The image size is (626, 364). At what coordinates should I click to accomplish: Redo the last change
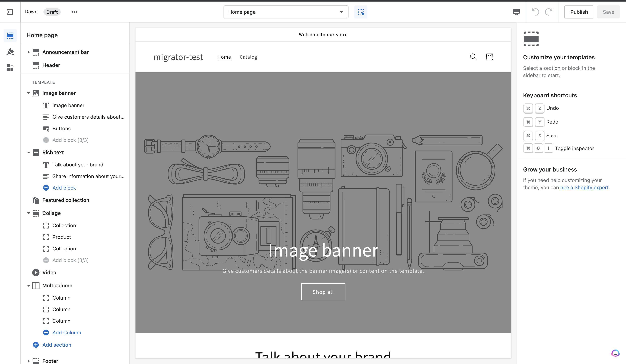549,12
